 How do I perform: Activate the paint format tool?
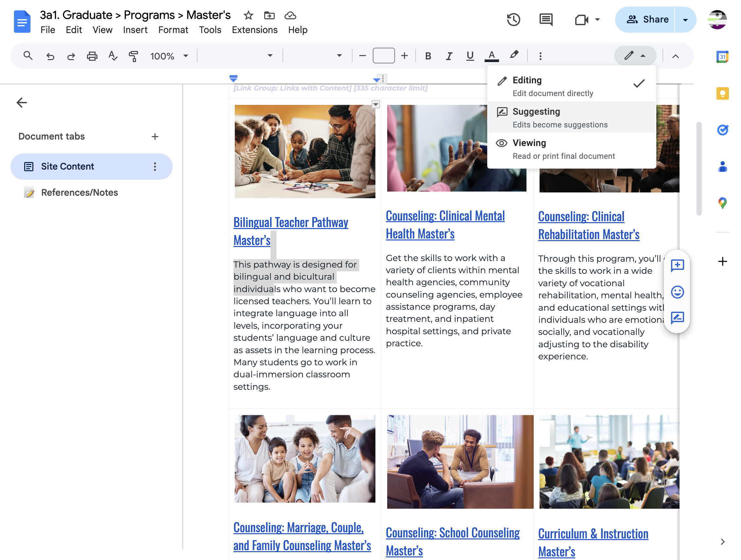point(133,56)
